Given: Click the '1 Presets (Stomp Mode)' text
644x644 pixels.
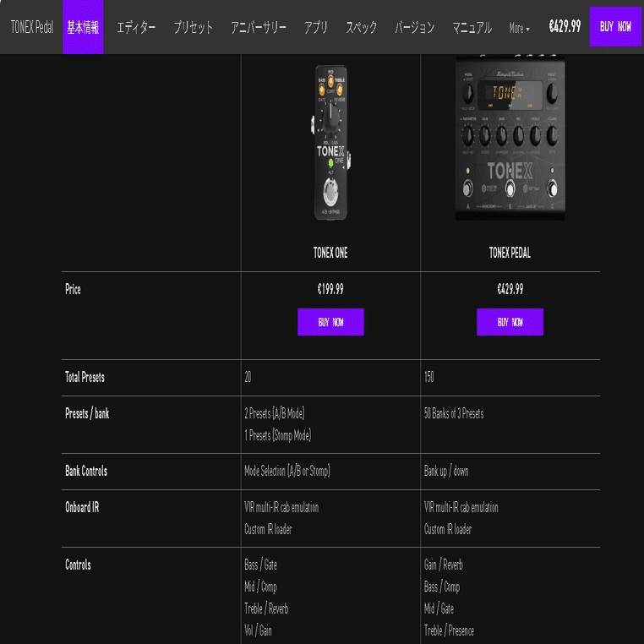Looking at the screenshot, I should [278, 435].
